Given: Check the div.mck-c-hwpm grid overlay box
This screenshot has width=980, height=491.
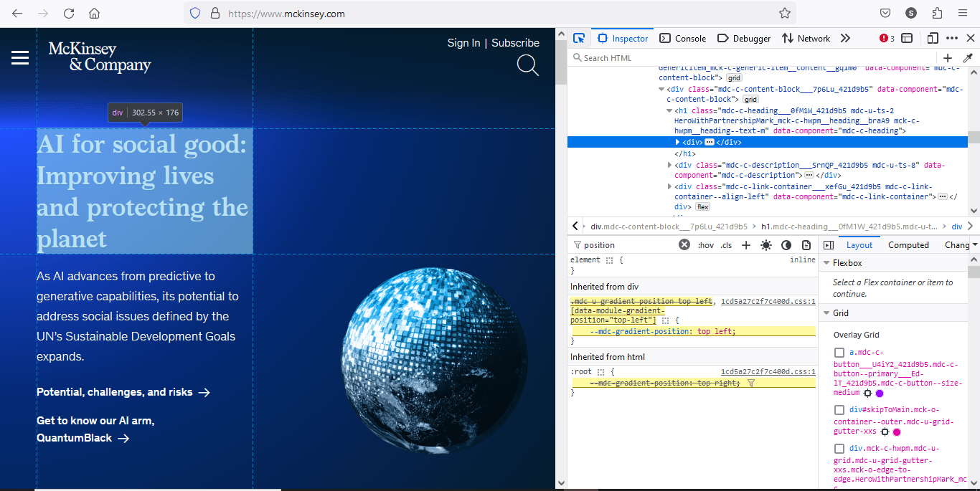Looking at the screenshot, I should tap(839, 449).
